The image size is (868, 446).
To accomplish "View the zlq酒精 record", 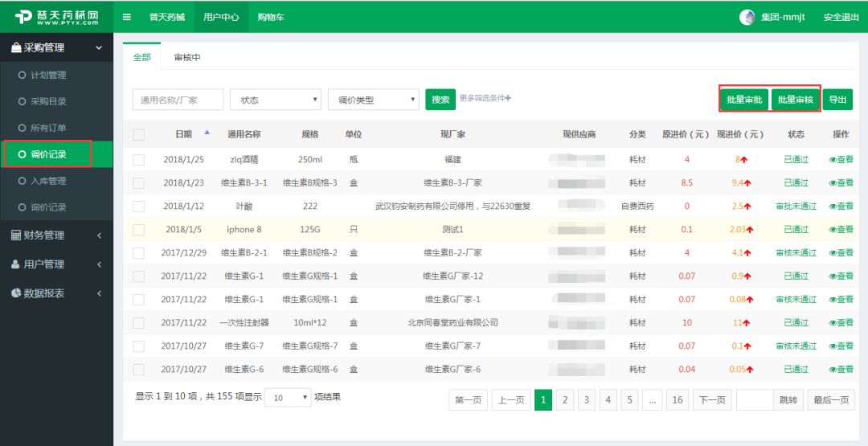I will click(841, 159).
